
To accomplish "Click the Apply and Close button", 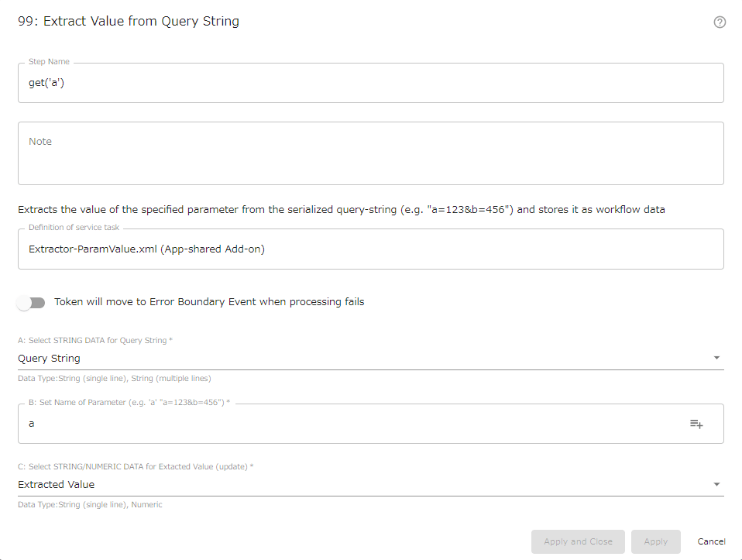I will pyautogui.click(x=578, y=541).
